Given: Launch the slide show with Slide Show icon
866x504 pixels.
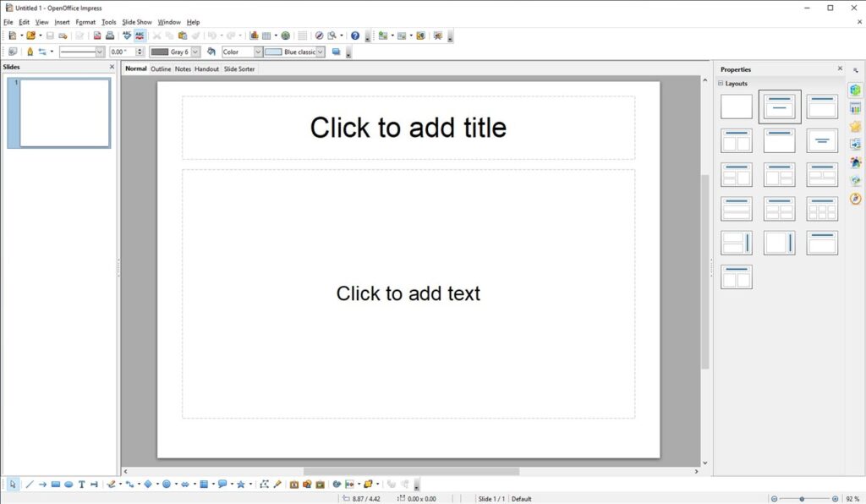Looking at the screenshot, I should 439,36.
